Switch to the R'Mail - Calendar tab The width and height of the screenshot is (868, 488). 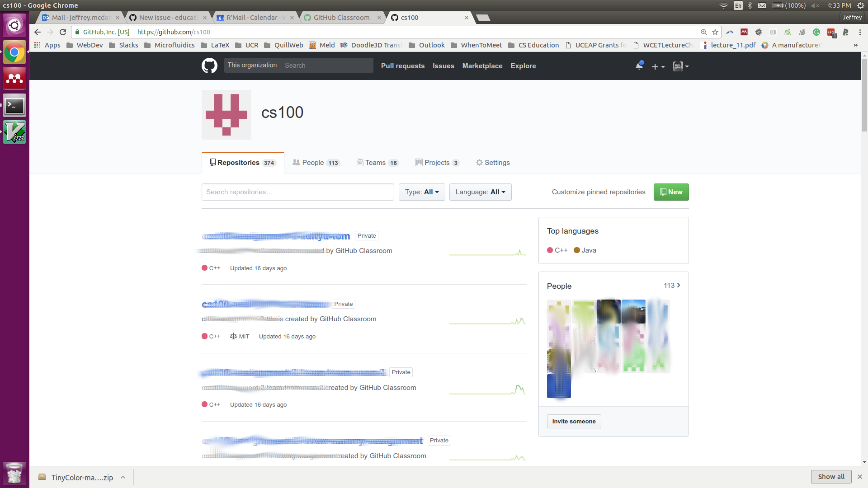click(255, 18)
